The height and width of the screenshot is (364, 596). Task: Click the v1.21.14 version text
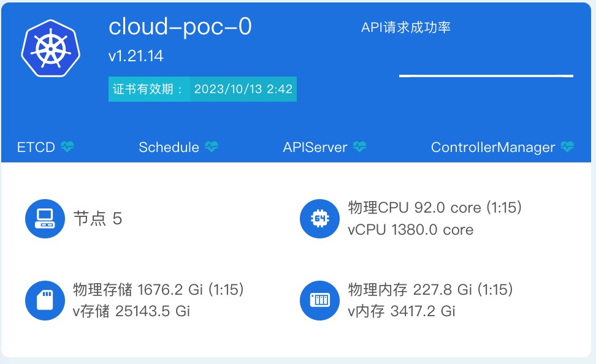coord(136,56)
